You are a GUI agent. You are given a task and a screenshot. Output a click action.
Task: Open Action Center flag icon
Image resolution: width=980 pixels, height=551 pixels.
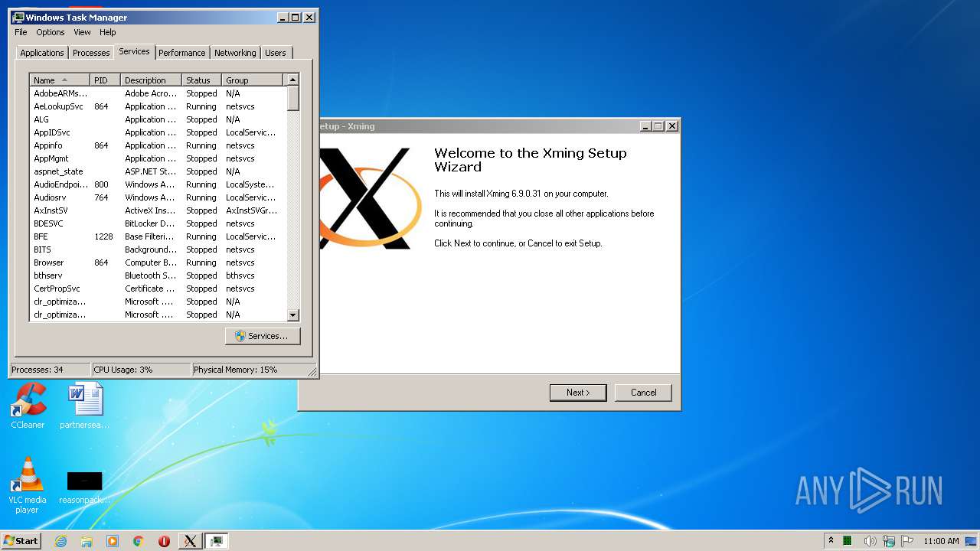coord(907,541)
